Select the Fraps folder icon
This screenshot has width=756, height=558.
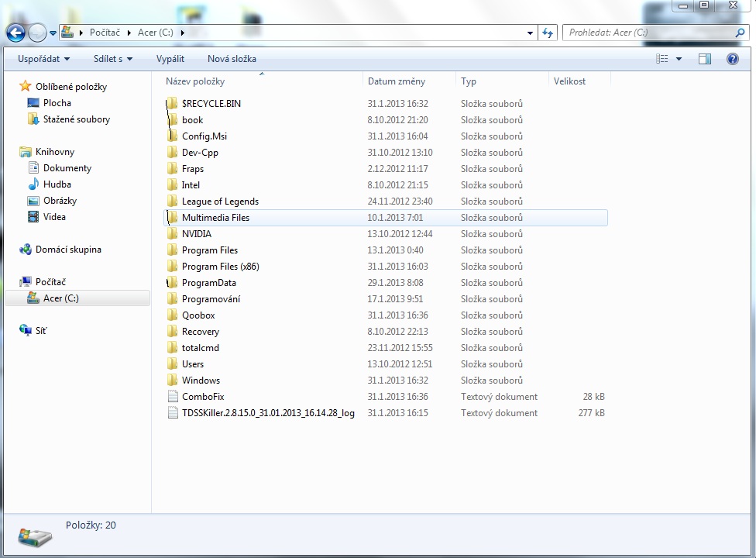[x=172, y=169]
